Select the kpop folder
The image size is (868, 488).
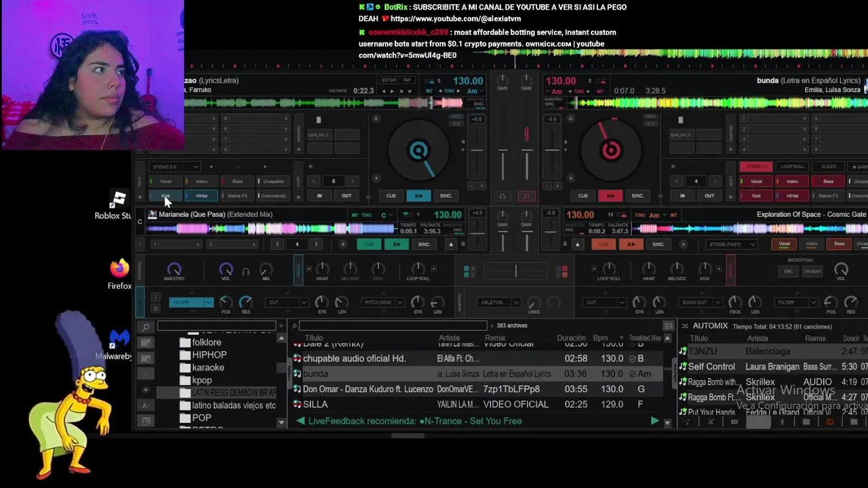pyautogui.click(x=201, y=380)
